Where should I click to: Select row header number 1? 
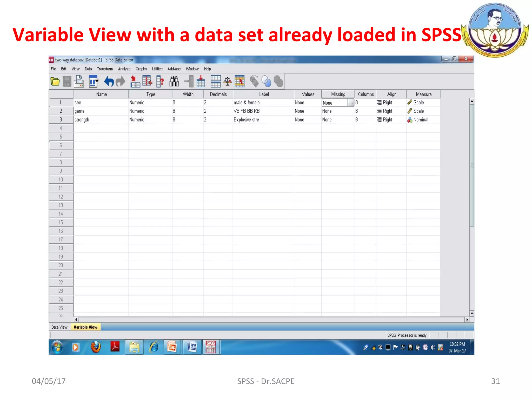tap(61, 102)
